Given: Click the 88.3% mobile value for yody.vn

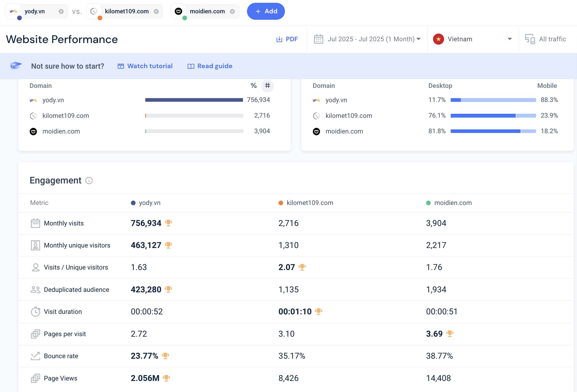Looking at the screenshot, I should tap(549, 100).
